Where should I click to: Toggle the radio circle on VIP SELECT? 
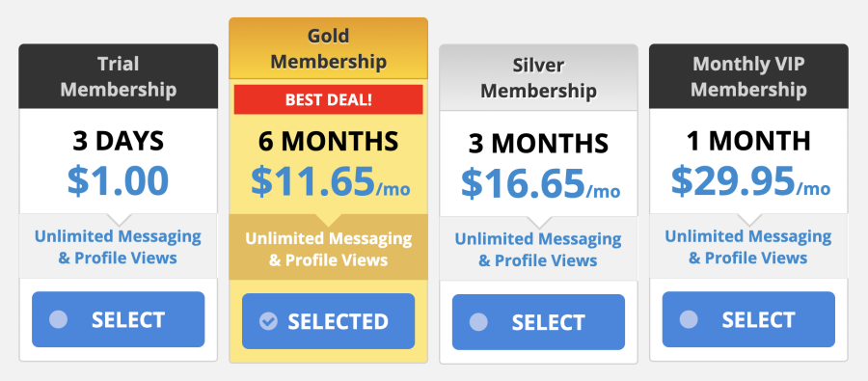tap(689, 319)
